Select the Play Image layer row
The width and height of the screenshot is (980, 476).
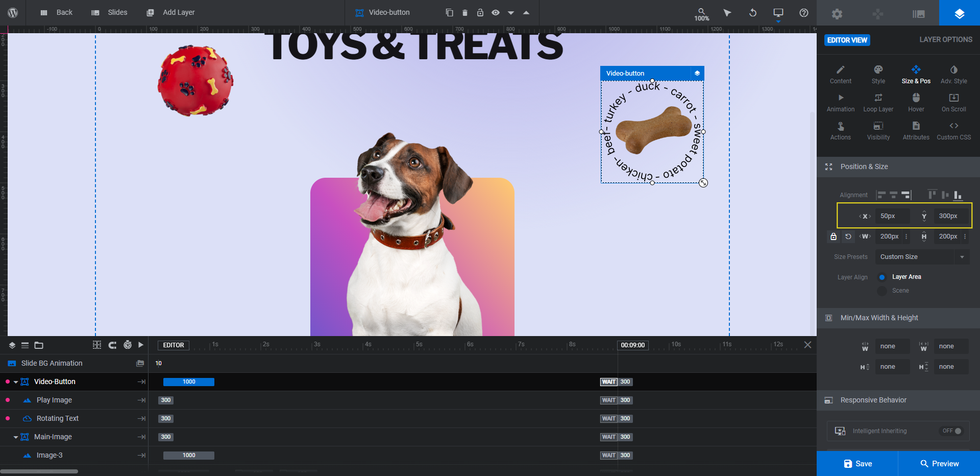tap(74, 400)
